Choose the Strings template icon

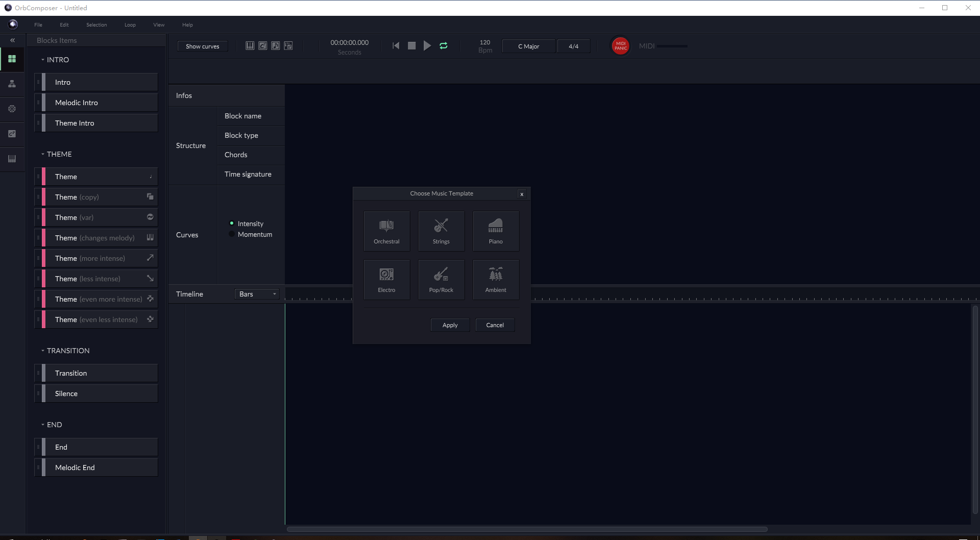click(441, 231)
